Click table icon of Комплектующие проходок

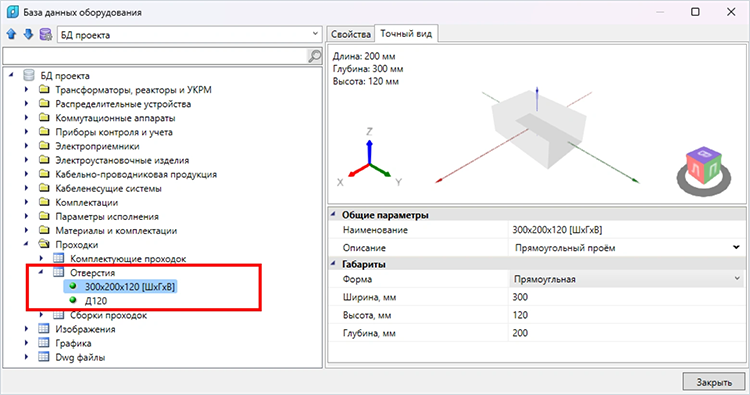coord(58,258)
